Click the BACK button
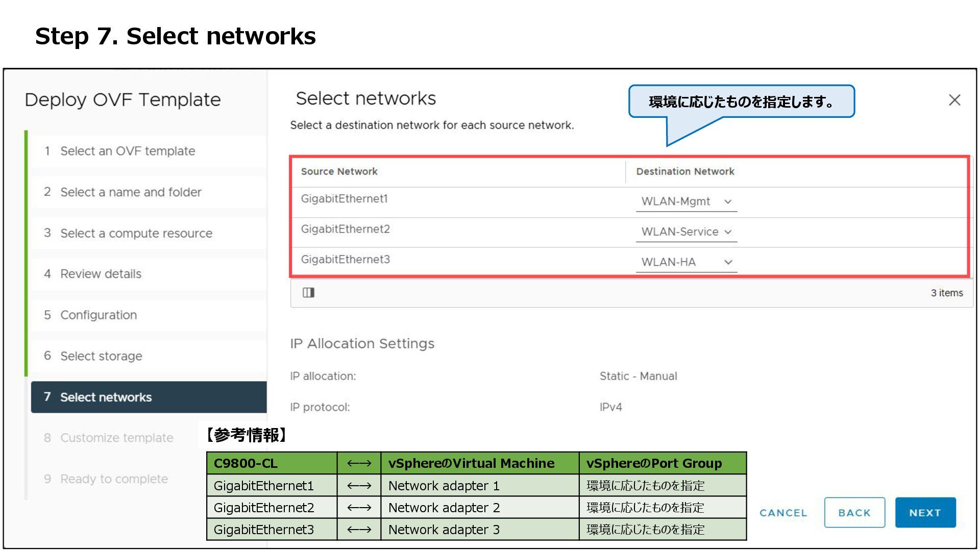980x551 pixels. click(x=854, y=513)
